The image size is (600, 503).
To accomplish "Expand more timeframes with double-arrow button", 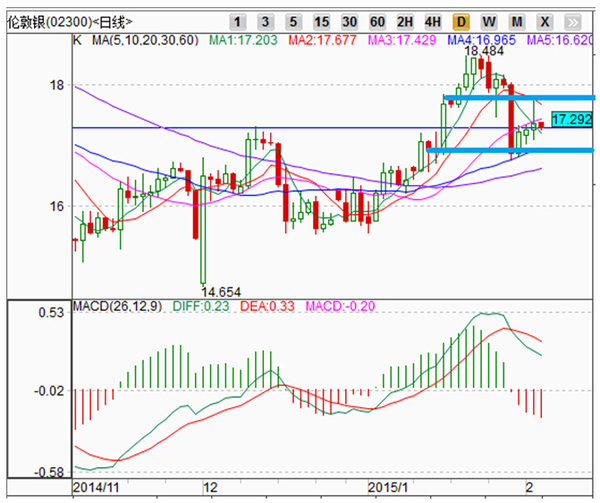I will click(573, 21).
